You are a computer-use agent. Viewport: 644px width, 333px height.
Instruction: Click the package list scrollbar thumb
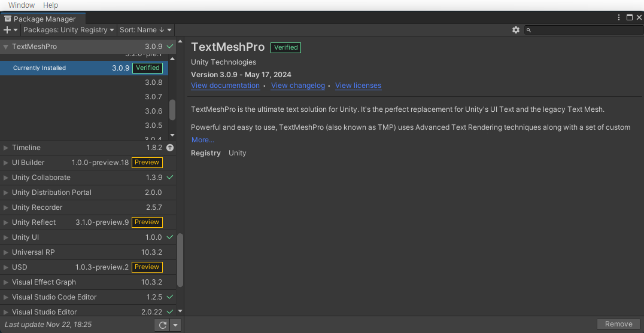coord(180,260)
